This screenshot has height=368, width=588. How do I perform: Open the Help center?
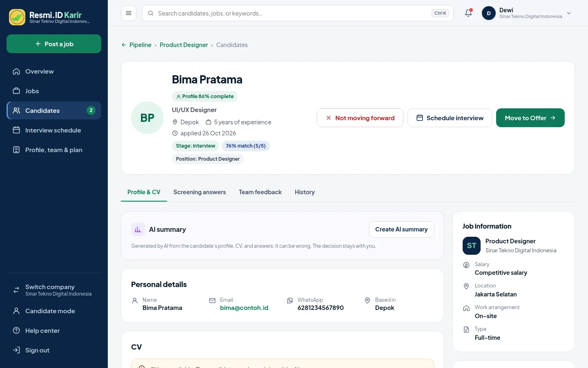tap(54, 331)
